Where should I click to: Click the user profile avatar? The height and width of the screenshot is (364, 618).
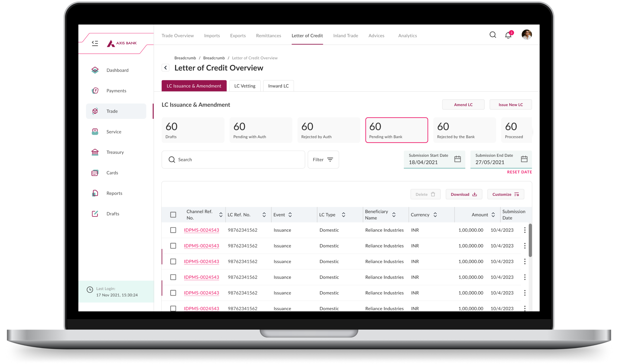[x=526, y=35]
